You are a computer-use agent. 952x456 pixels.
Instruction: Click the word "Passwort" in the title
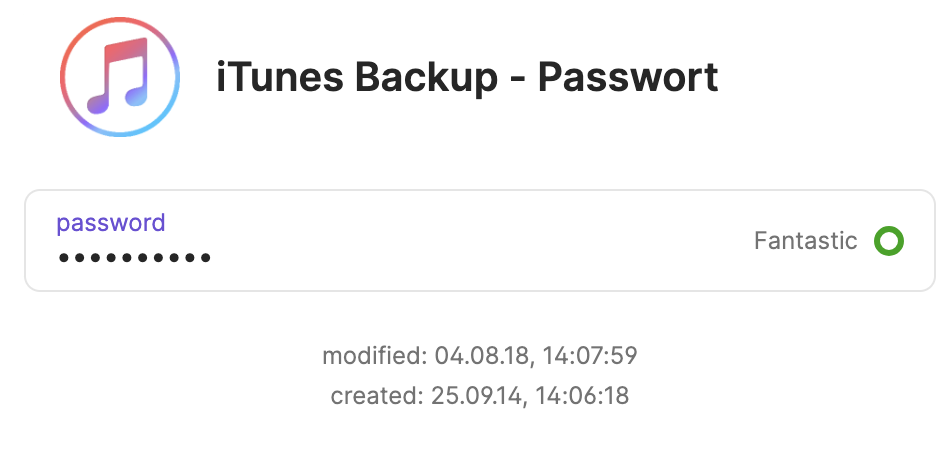click(628, 76)
